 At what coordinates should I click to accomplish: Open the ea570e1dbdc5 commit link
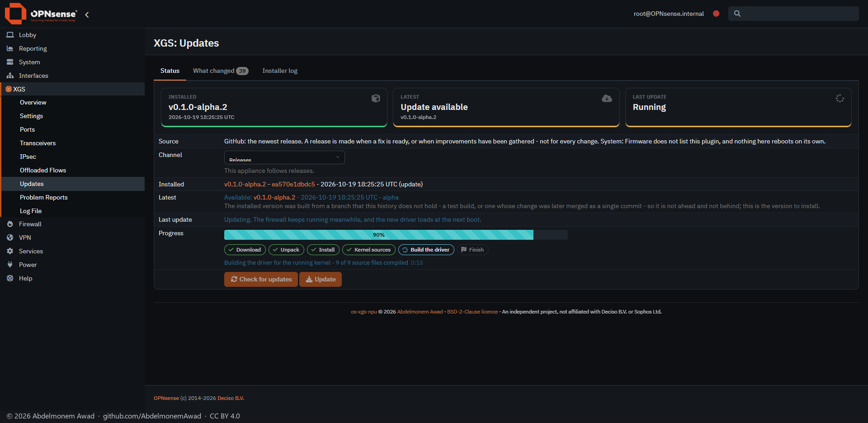point(293,184)
